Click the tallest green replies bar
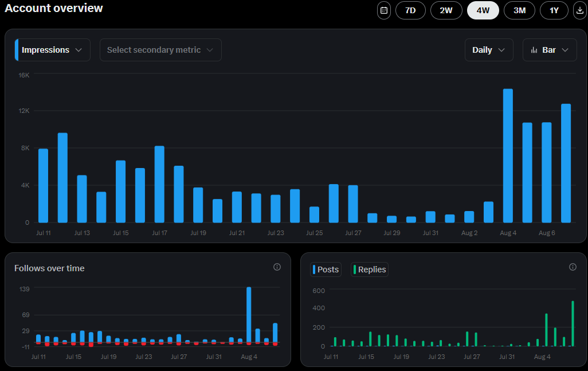This screenshot has height=371, width=588. pos(573,323)
